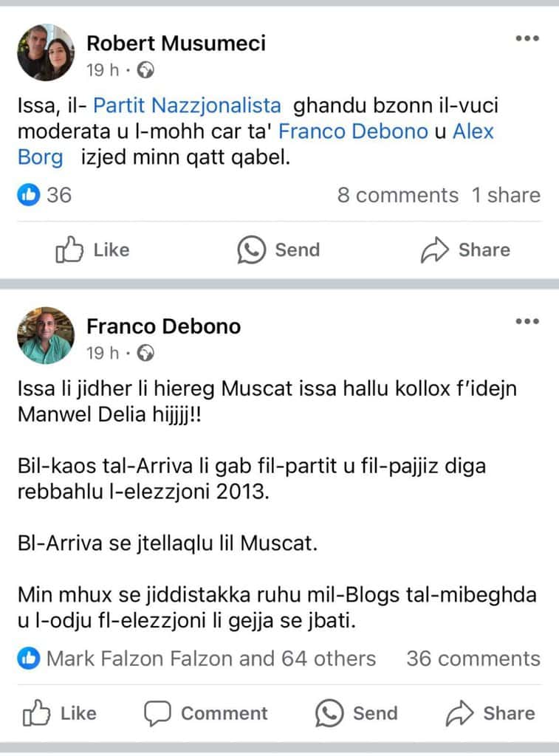Tap WhatsApp Send icon on Debono's post
559x756 pixels.
click(x=329, y=714)
